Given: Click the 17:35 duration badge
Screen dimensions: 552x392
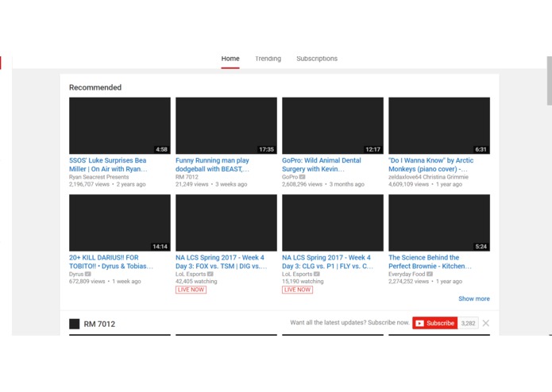Looking at the screenshot, I should click(267, 149).
